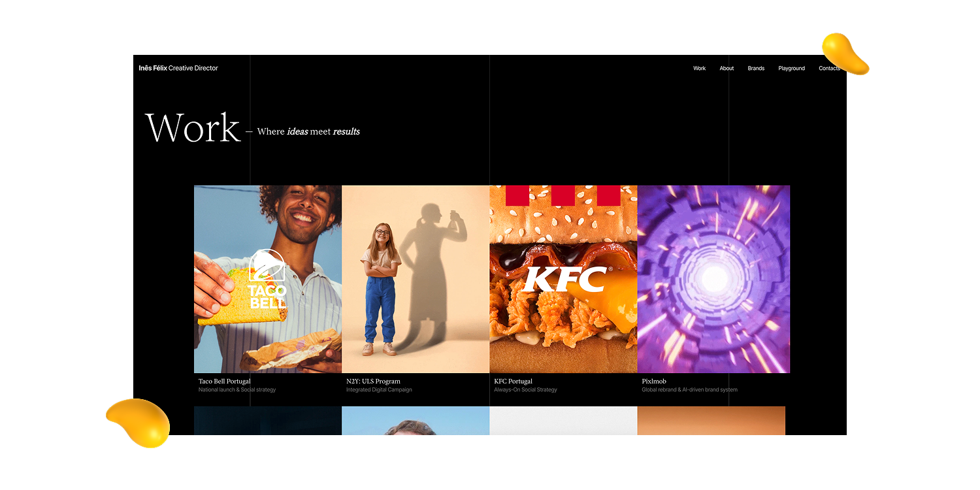
Task: Open the Contacts navigation link
Action: point(829,68)
